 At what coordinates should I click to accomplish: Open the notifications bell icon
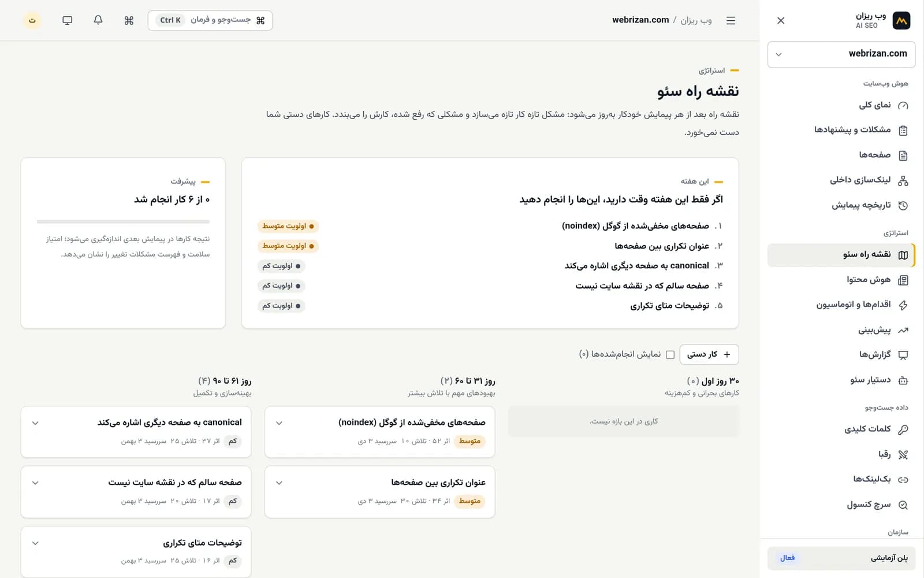pyautogui.click(x=98, y=20)
